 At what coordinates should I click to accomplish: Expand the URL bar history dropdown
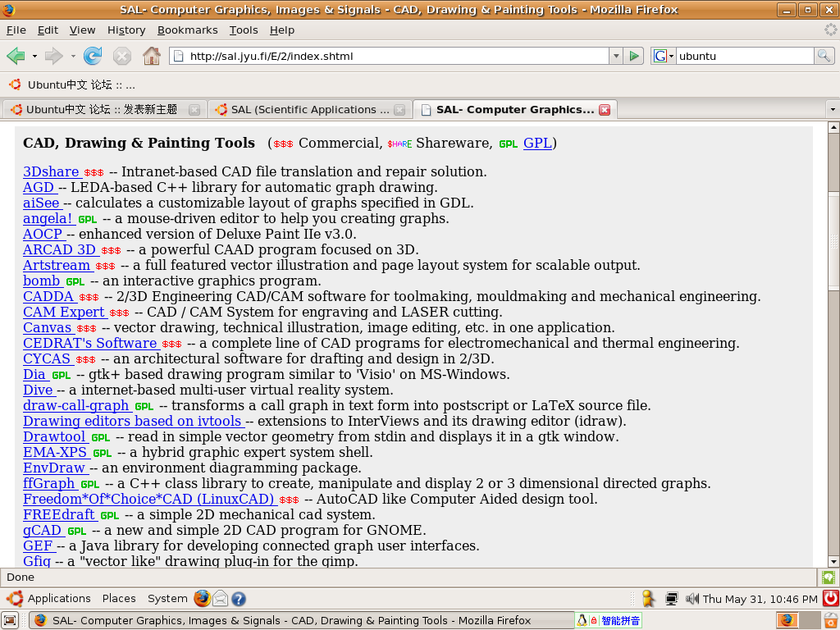616,56
